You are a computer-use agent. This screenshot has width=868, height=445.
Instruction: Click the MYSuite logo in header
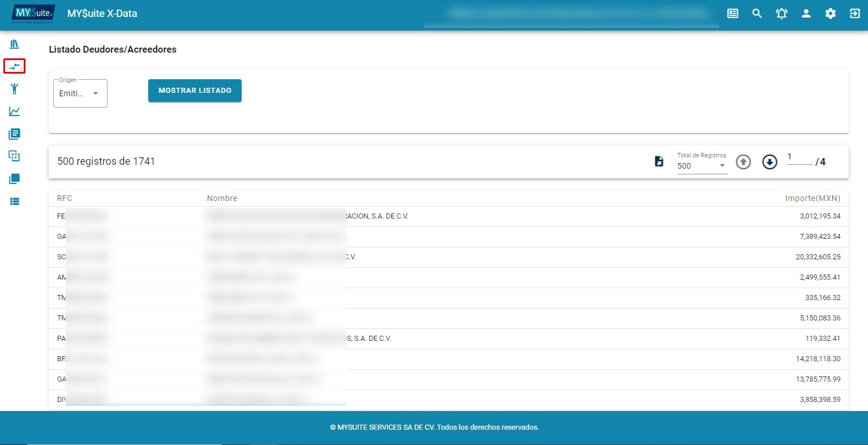[34, 14]
